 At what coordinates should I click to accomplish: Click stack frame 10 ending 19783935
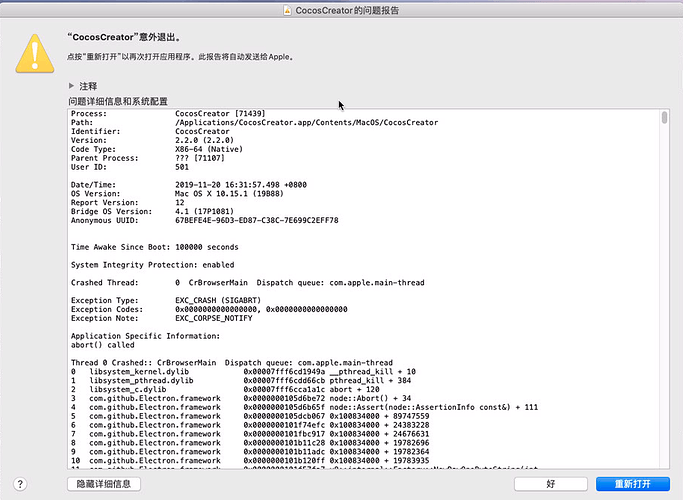pyautogui.click(x=250, y=461)
